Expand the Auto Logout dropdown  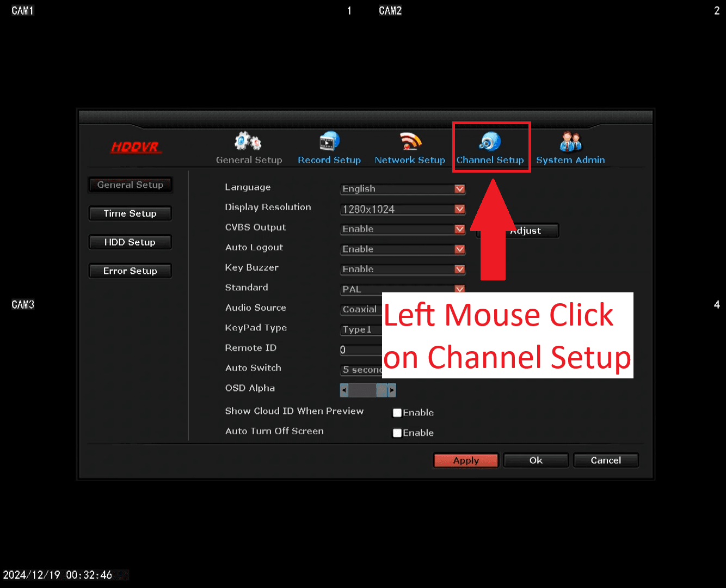[403, 249]
